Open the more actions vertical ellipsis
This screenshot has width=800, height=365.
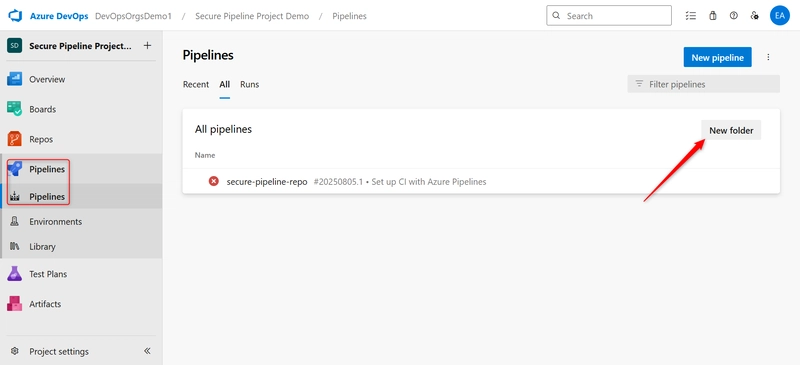click(x=768, y=58)
